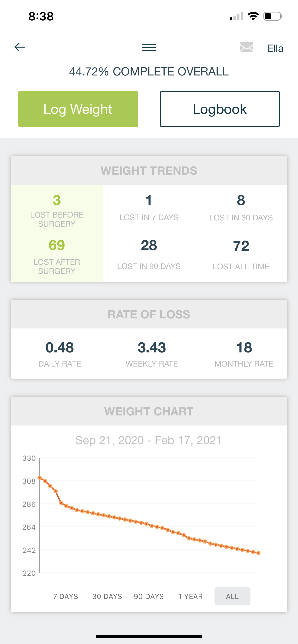
Task: Click the Log Weight button
Action: click(78, 109)
